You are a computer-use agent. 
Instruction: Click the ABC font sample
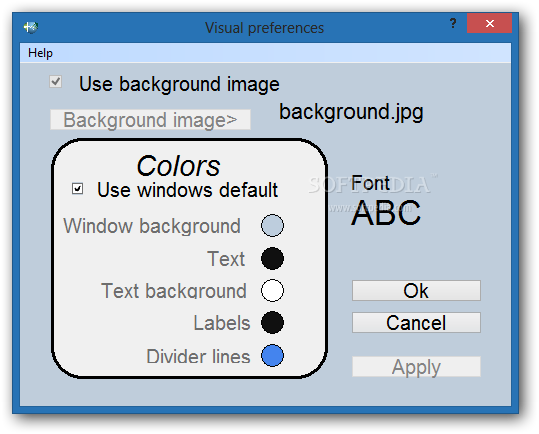386,213
